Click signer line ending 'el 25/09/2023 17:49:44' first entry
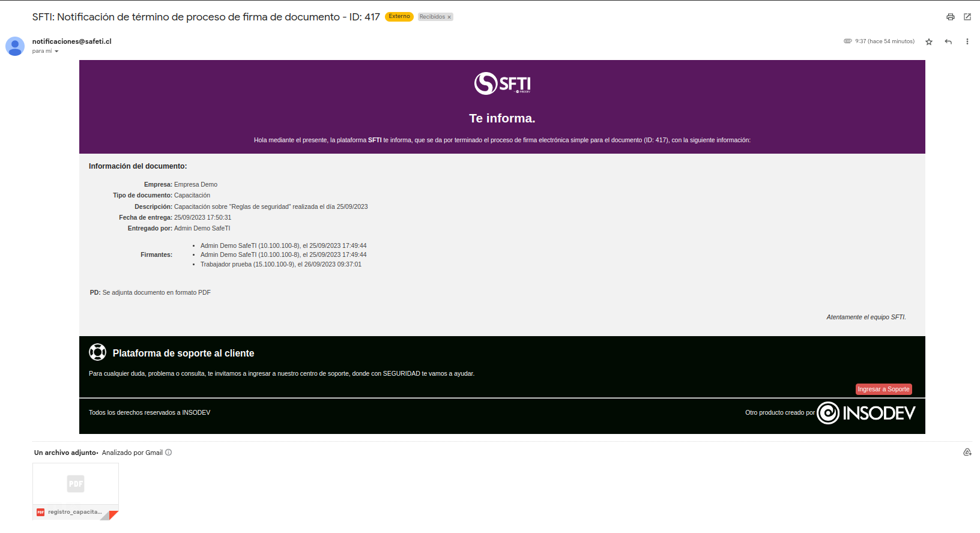 pos(283,246)
